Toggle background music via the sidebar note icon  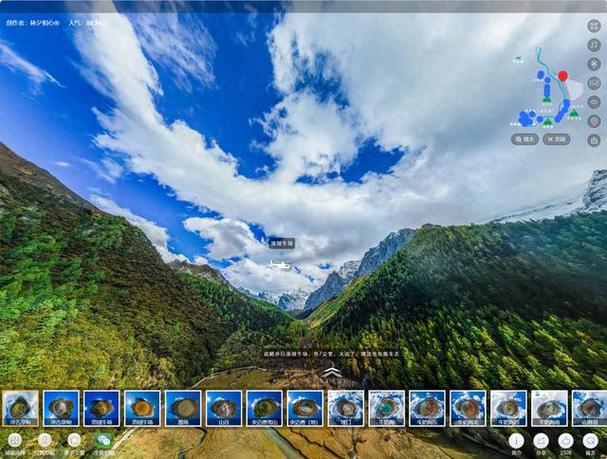point(594,45)
